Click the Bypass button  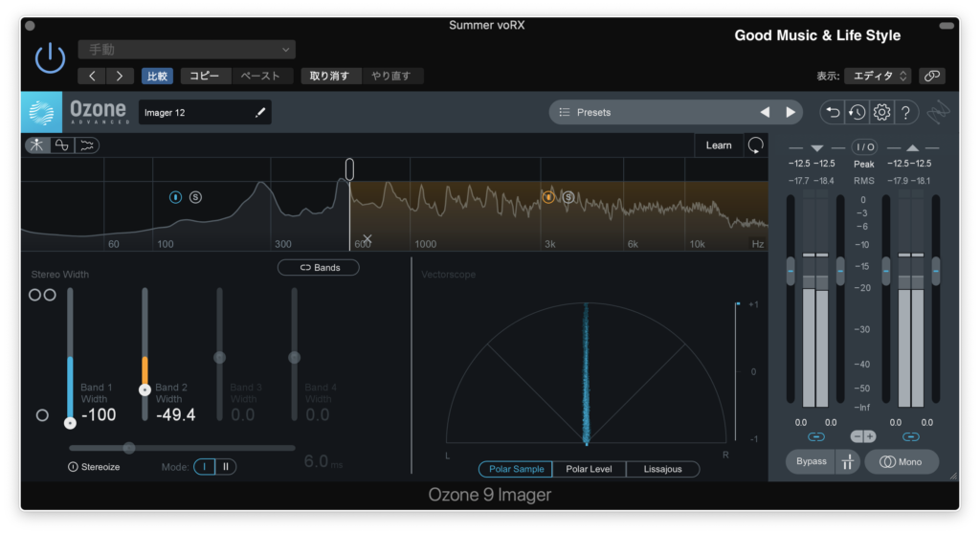point(811,461)
